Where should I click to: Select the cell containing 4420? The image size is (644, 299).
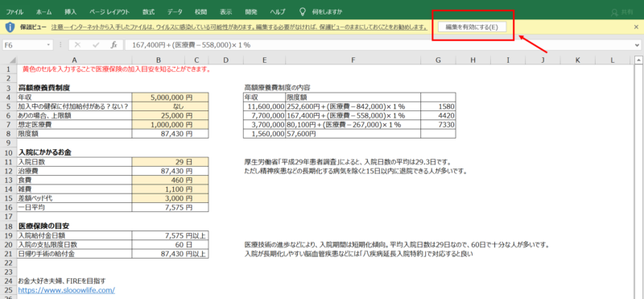tap(438, 115)
